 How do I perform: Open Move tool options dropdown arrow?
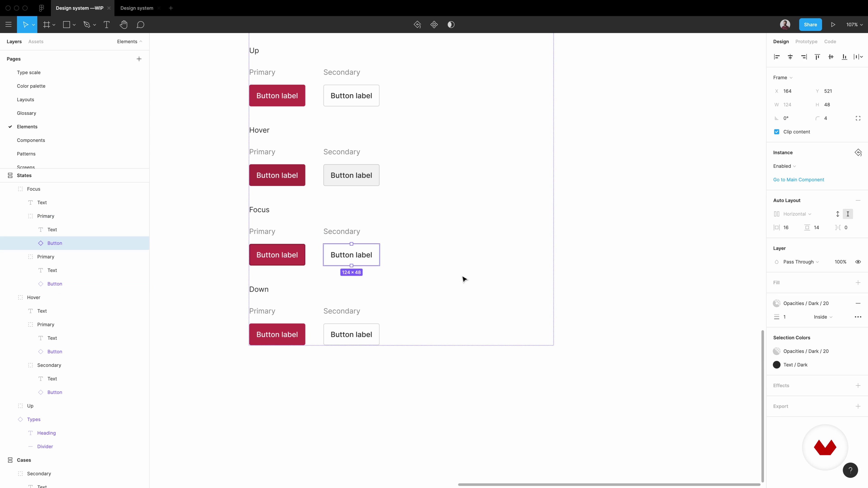(x=33, y=25)
